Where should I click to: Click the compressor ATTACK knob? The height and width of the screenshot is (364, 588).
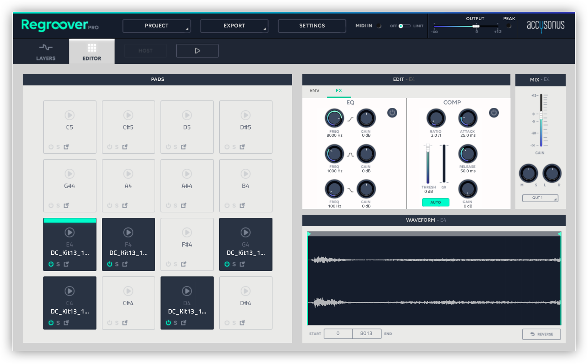pos(467,118)
